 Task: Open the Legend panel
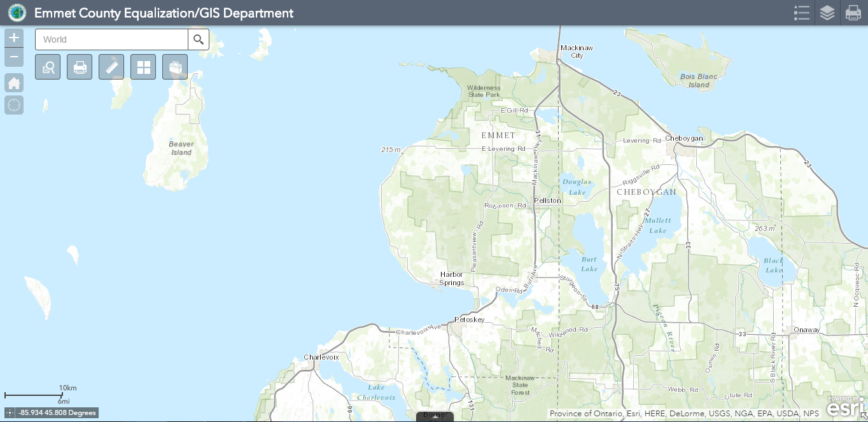pos(801,13)
